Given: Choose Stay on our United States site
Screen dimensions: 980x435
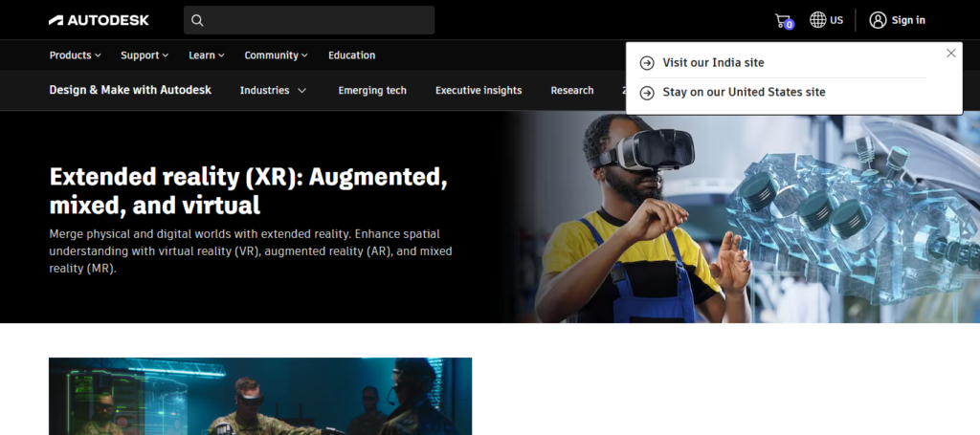Looking at the screenshot, I should click(744, 93).
